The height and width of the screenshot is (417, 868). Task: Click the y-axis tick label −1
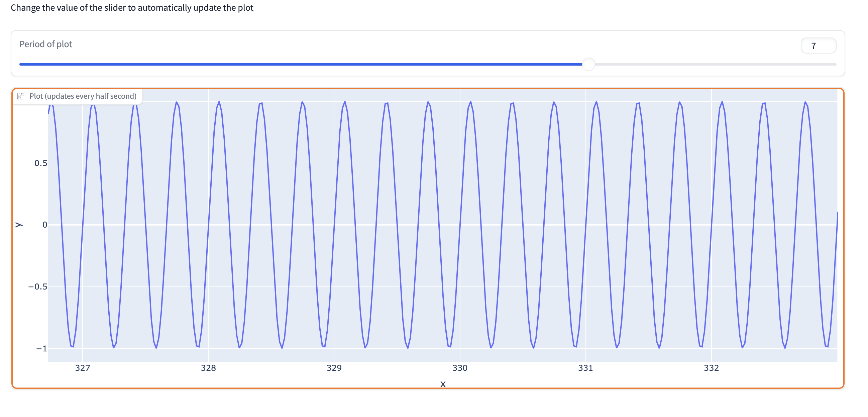41,348
